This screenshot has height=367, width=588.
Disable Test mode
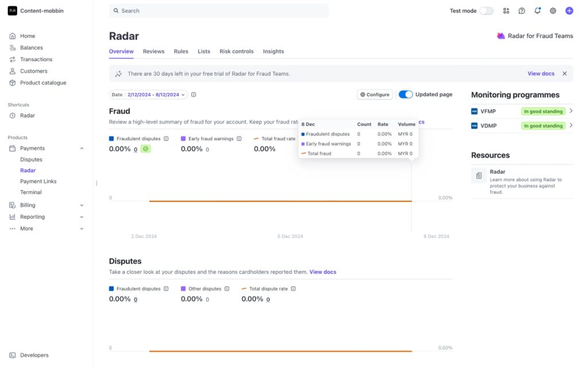[x=486, y=10]
